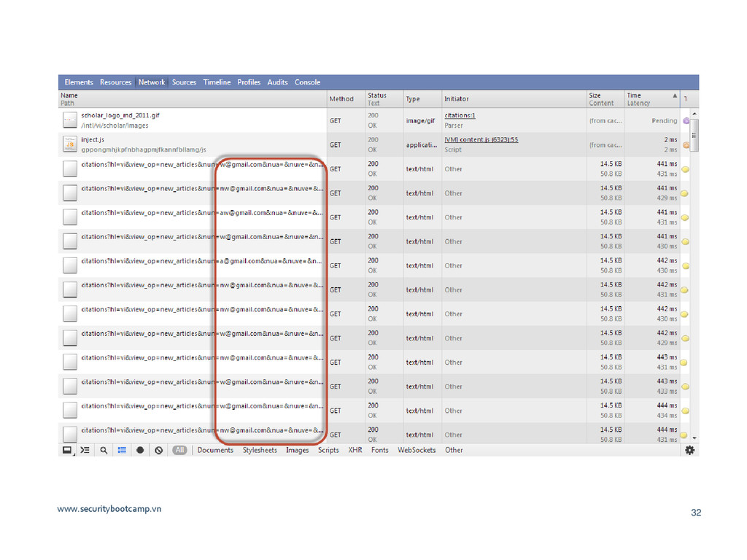Open the Resources tab

click(x=115, y=82)
